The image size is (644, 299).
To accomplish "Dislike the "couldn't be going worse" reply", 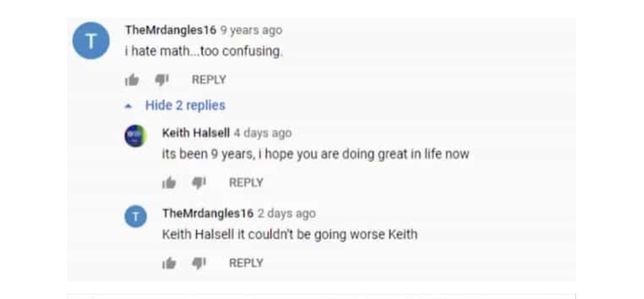I will click(x=199, y=263).
